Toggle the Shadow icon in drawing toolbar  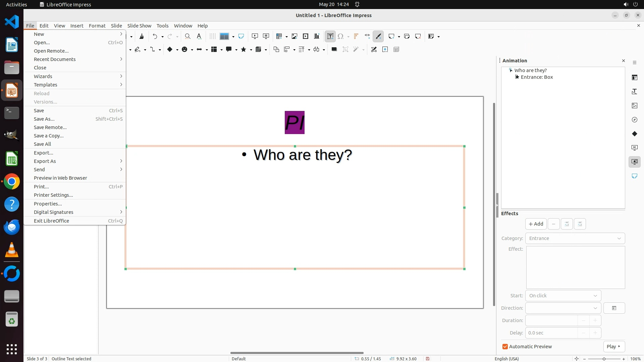pos(334,50)
